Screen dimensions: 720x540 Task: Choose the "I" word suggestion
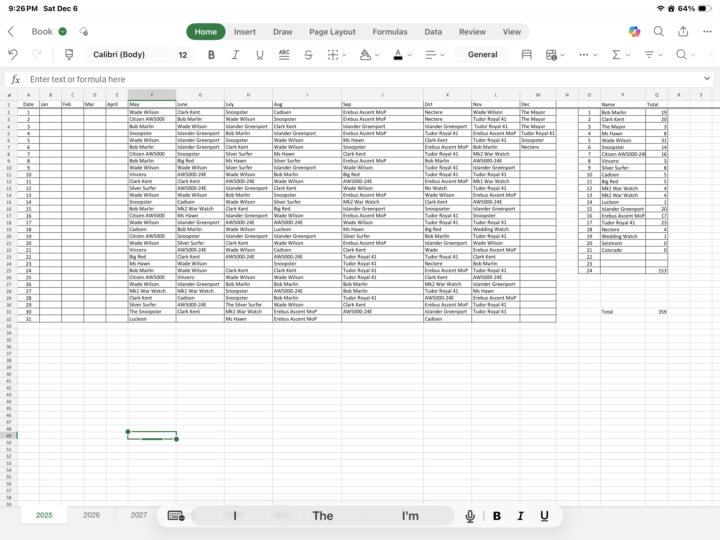pos(235,516)
